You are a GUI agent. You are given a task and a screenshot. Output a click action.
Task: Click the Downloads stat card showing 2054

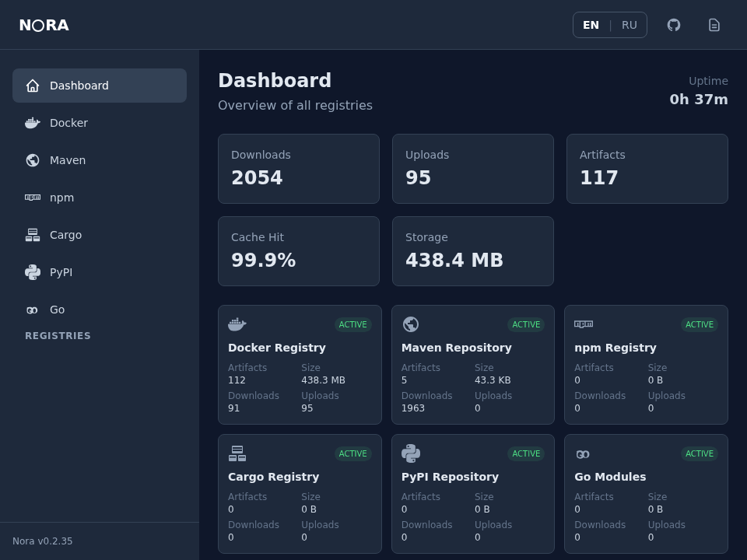pos(299,169)
